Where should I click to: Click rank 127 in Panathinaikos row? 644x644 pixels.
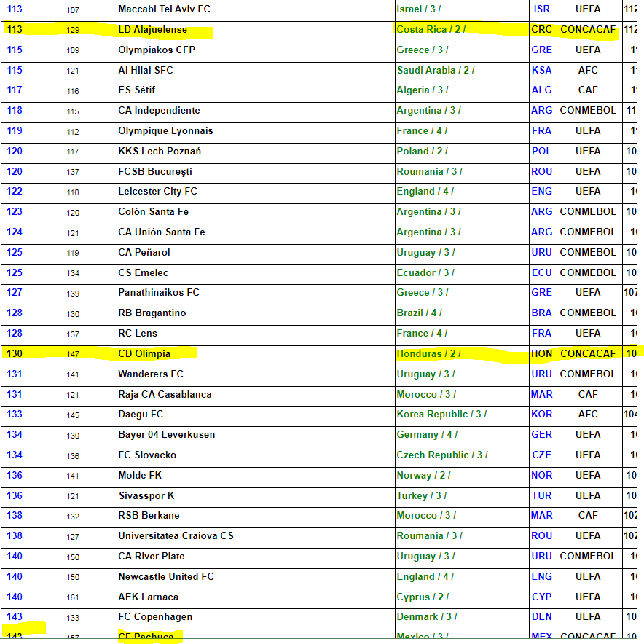pyautogui.click(x=15, y=293)
